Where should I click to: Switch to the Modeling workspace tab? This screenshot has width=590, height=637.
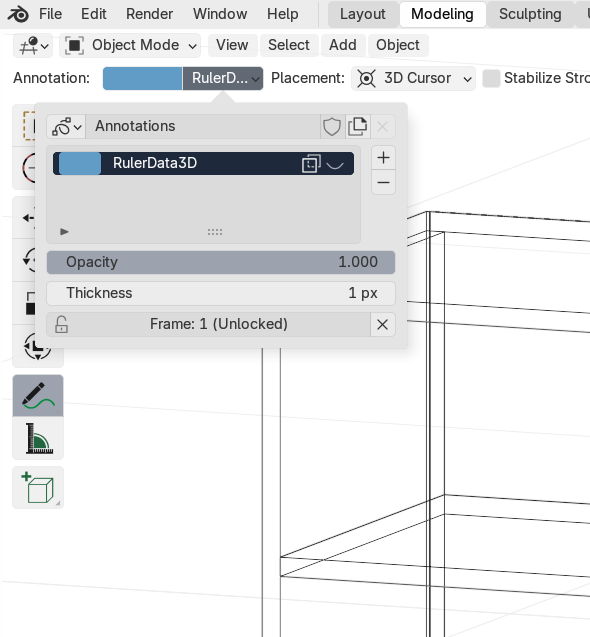point(442,14)
